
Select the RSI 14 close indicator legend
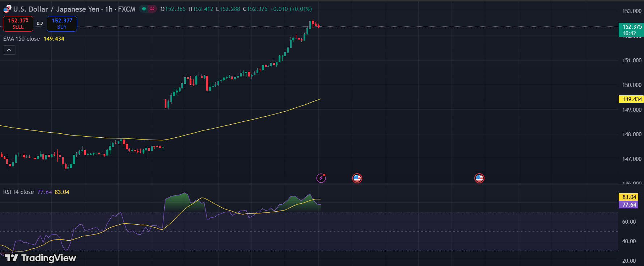click(18, 192)
